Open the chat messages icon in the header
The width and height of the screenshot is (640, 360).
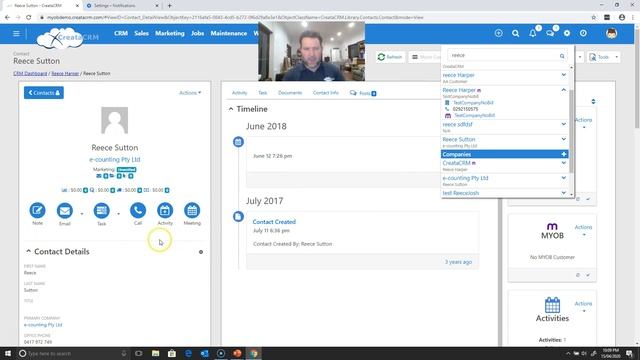point(550,33)
